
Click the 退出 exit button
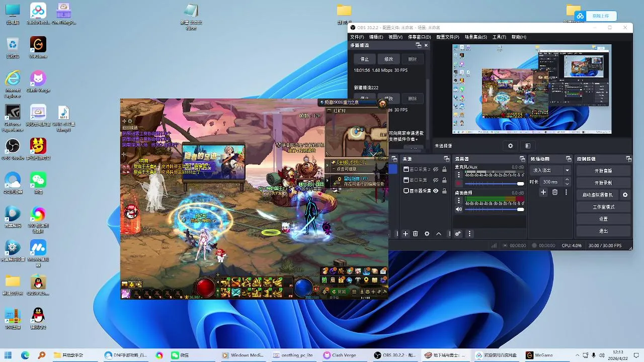coord(603,231)
